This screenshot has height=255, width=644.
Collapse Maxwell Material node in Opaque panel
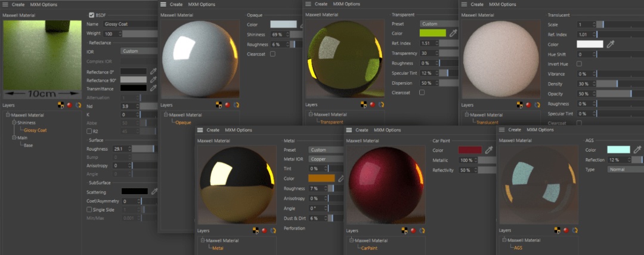tap(166, 115)
